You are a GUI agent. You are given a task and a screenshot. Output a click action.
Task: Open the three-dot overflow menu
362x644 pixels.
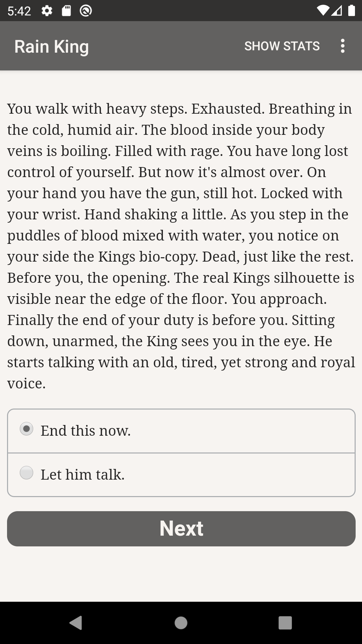pos(342,46)
